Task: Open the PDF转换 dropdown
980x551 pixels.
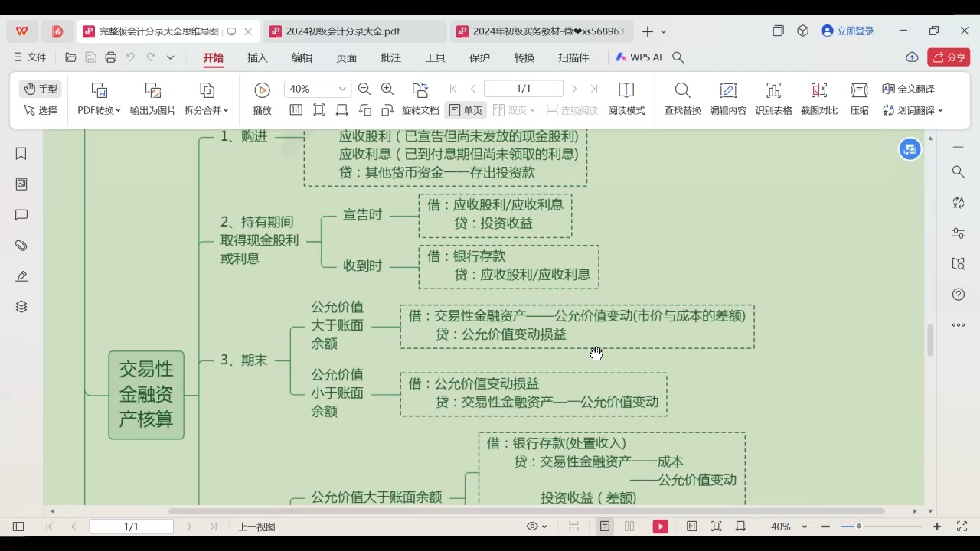Action: pyautogui.click(x=99, y=110)
